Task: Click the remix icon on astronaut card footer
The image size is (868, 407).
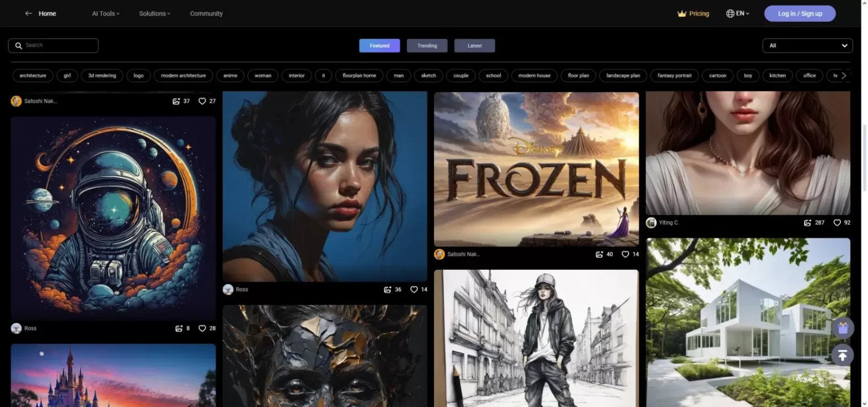Action: coord(179,328)
